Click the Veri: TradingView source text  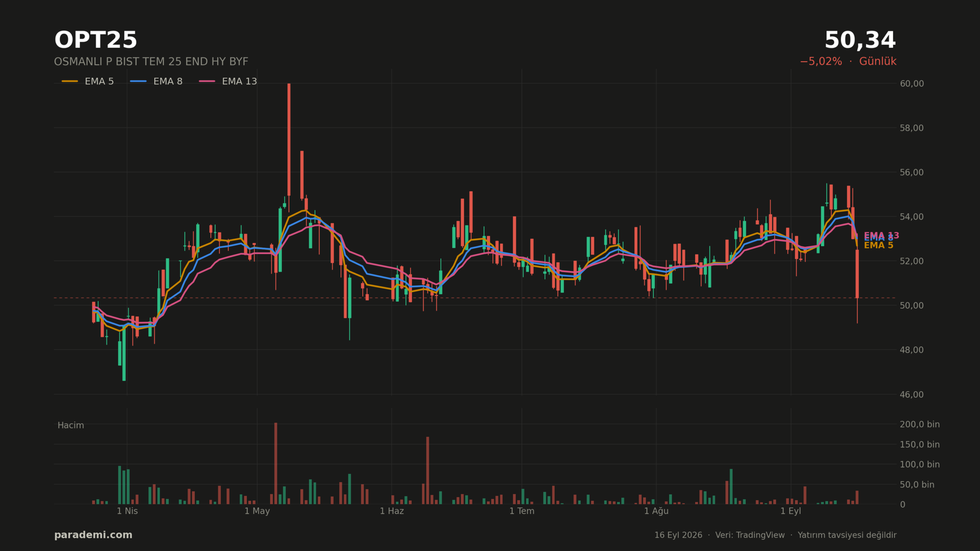click(750, 535)
